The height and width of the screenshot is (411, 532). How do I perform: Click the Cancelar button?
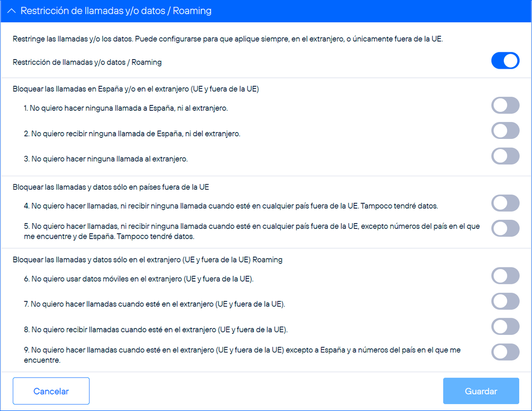(x=51, y=391)
